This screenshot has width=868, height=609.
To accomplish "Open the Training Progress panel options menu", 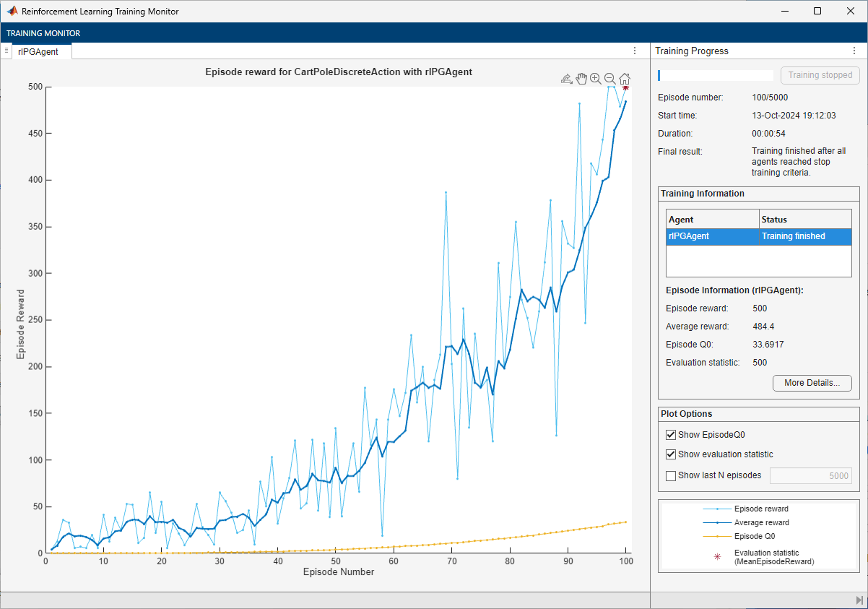I will click(x=854, y=51).
